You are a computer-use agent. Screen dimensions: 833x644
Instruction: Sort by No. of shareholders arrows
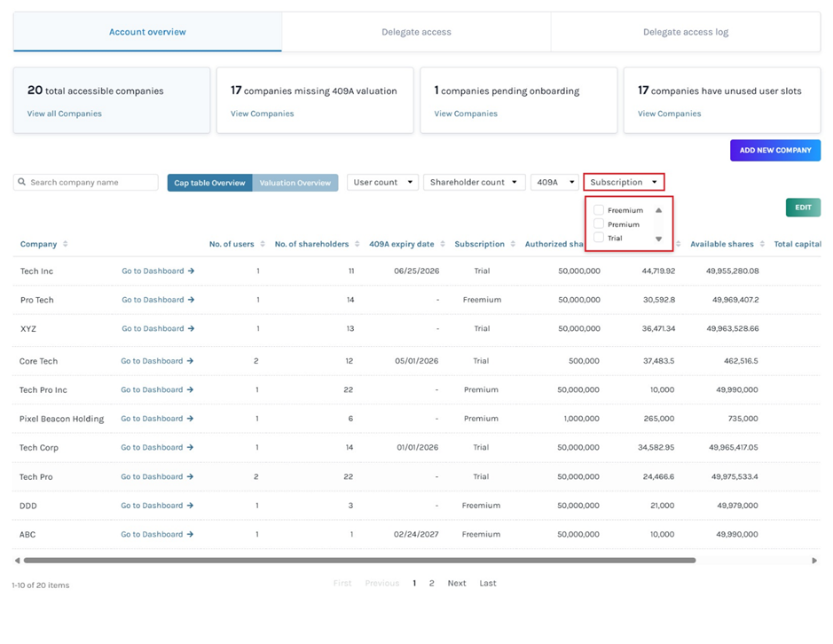tap(357, 244)
